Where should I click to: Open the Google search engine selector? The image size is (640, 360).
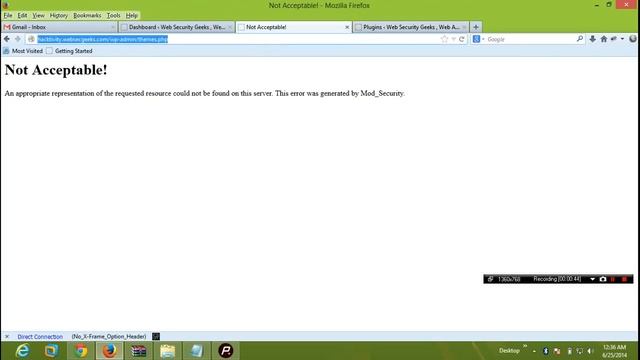click(x=478, y=39)
